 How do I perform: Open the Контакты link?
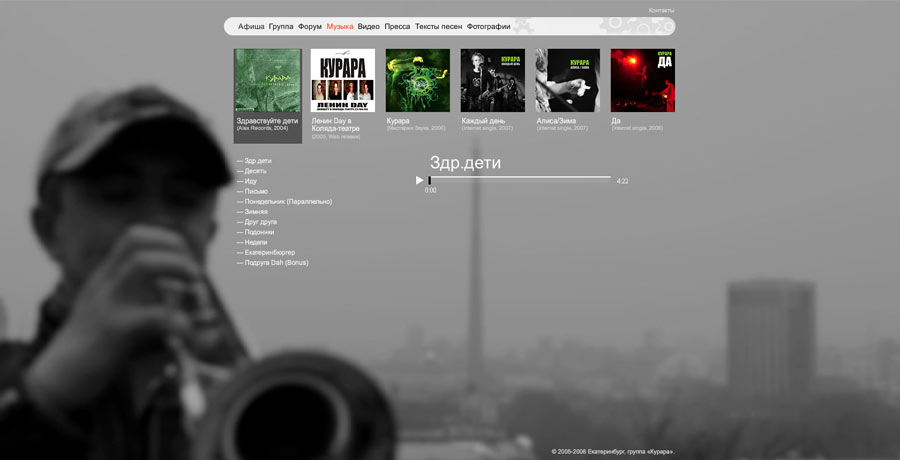point(661,10)
